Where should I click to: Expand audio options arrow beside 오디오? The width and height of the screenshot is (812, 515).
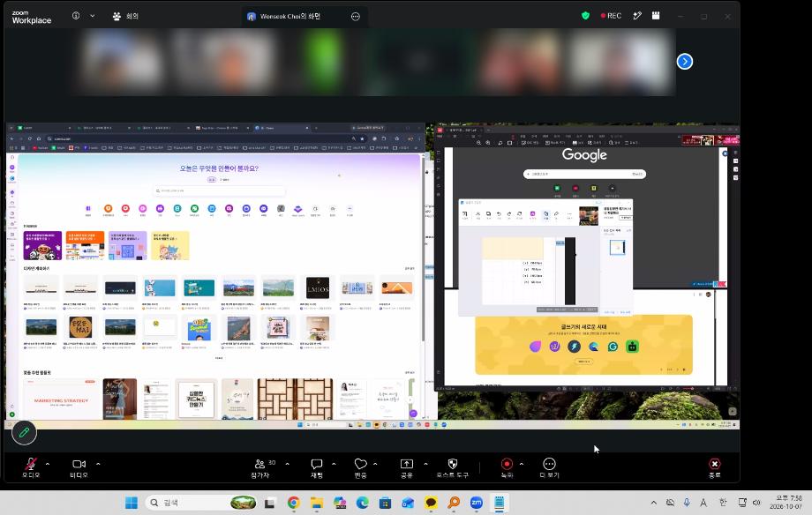(48, 464)
